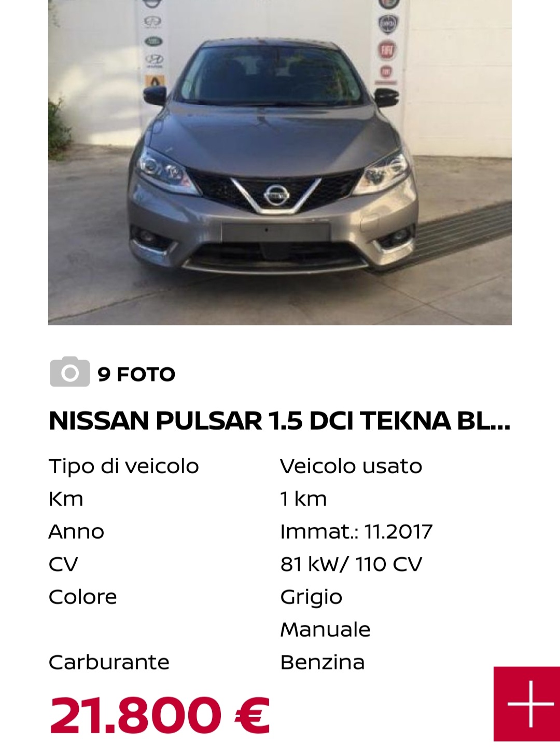
Task: Select the 1 km mileage value
Action: 303,499
